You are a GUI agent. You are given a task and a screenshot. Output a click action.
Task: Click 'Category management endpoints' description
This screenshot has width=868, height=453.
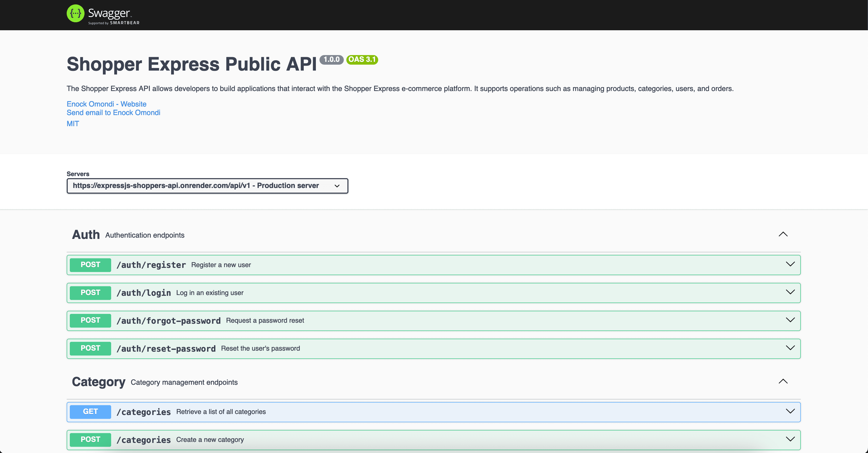click(x=184, y=383)
